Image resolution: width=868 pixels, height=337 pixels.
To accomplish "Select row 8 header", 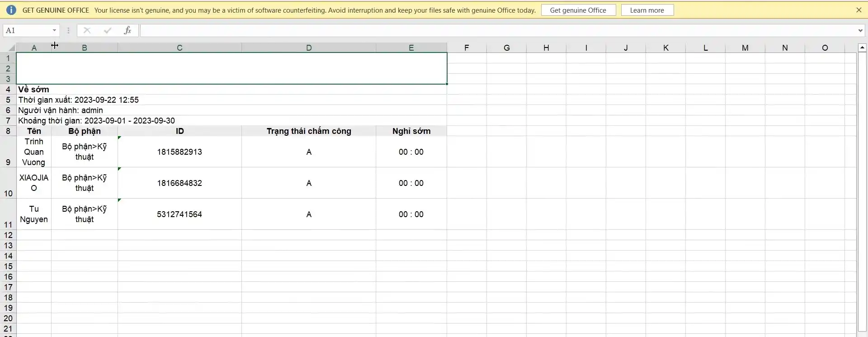I will [8, 131].
